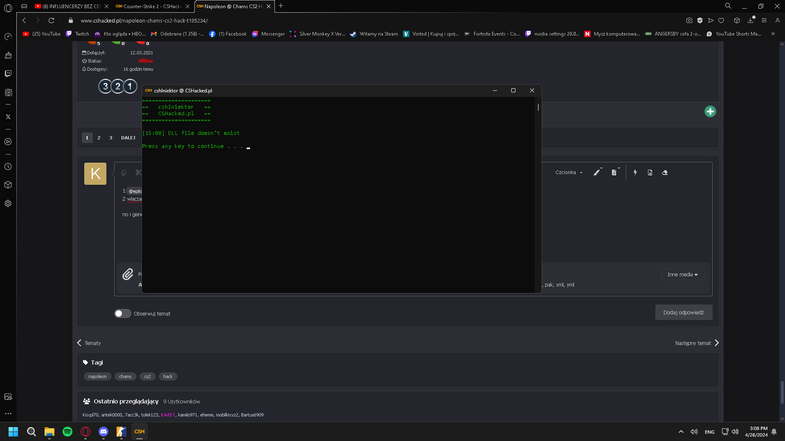Click the 'napoleon' tag

click(x=97, y=377)
